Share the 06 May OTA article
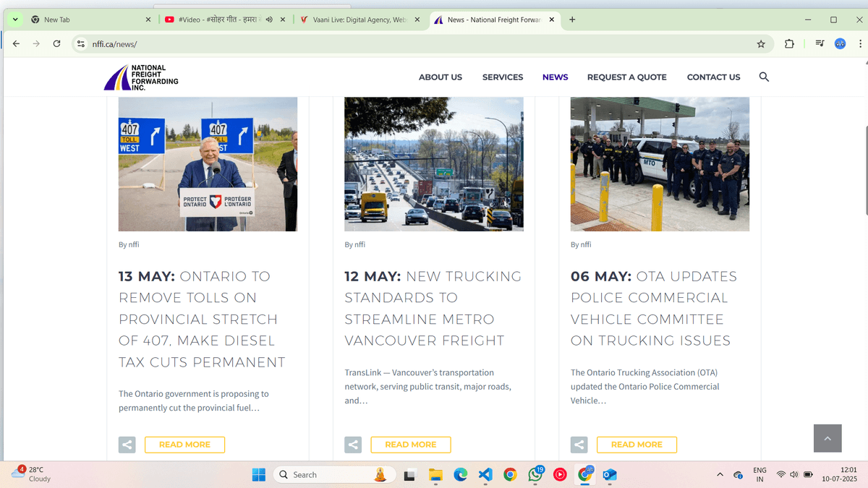This screenshot has width=868, height=488. coord(579,445)
